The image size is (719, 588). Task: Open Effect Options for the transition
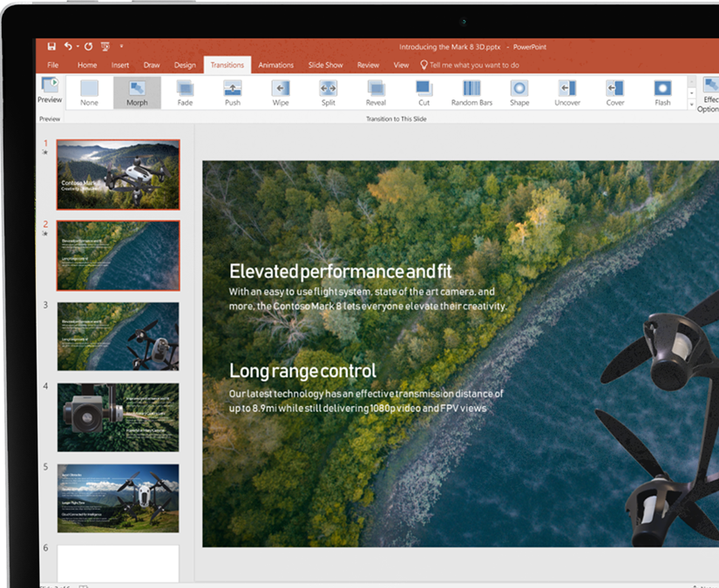click(x=709, y=95)
